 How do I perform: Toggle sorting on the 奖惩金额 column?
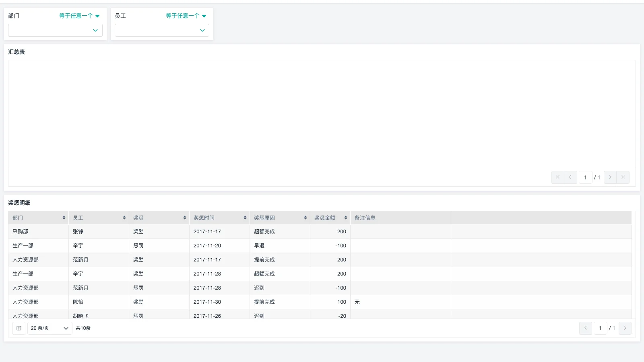click(x=345, y=218)
